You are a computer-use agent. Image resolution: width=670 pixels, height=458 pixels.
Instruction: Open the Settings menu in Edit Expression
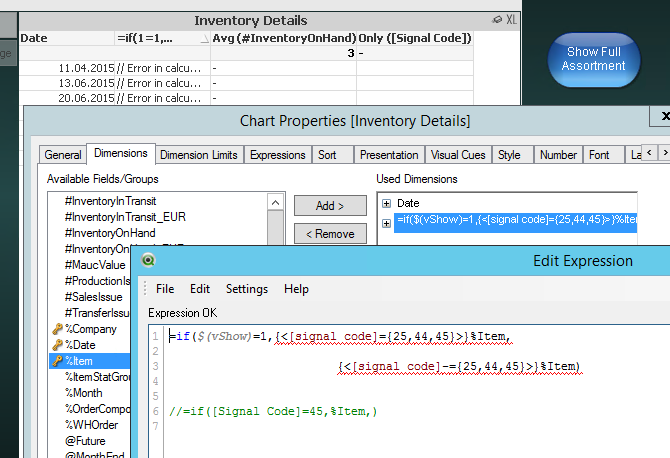(x=246, y=289)
